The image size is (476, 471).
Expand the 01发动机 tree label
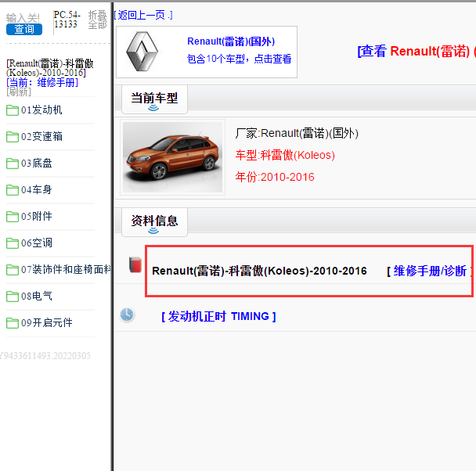[41, 110]
